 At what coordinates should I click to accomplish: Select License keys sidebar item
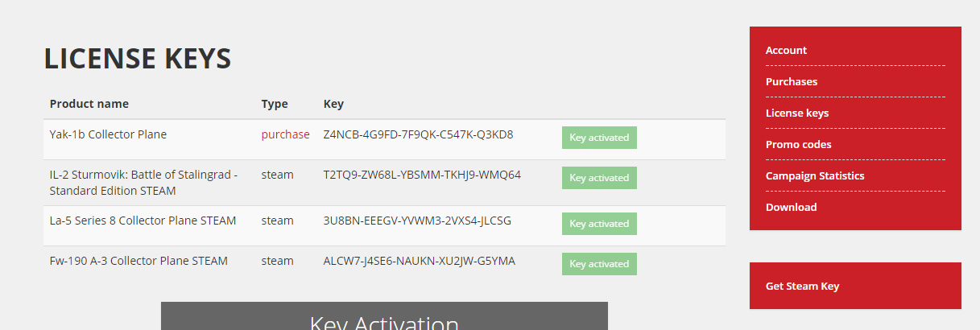point(796,113)
